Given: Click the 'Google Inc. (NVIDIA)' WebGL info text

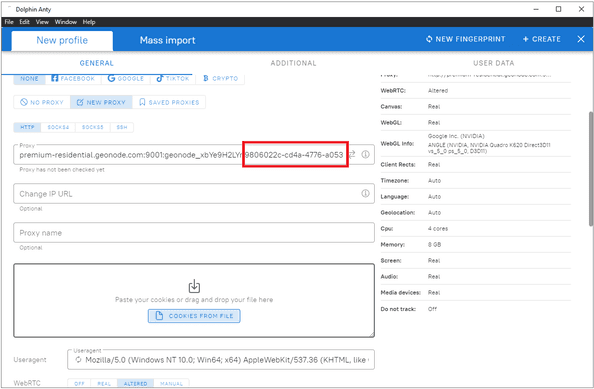Looking at the screenshot, I should 456,136.
